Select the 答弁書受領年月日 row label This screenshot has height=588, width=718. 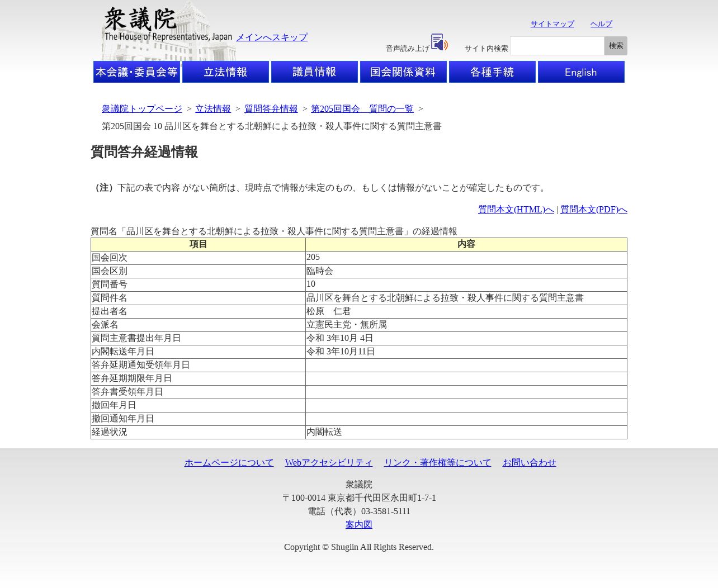199,392
